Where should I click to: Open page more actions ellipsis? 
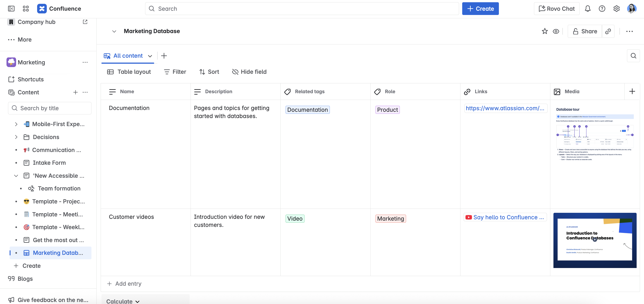click(629, 31)
